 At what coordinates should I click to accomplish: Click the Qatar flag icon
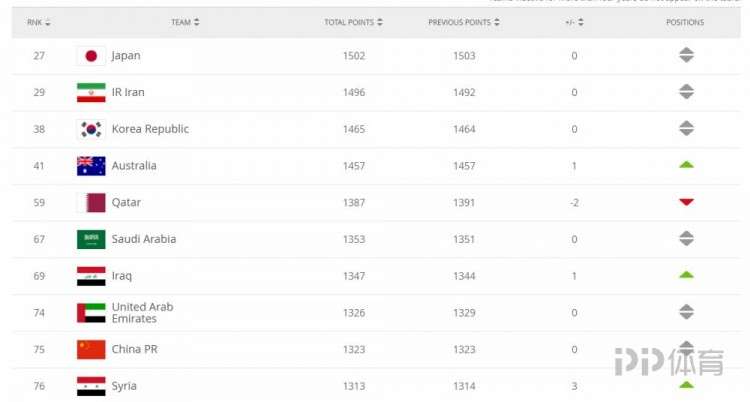tap(91, 202)
